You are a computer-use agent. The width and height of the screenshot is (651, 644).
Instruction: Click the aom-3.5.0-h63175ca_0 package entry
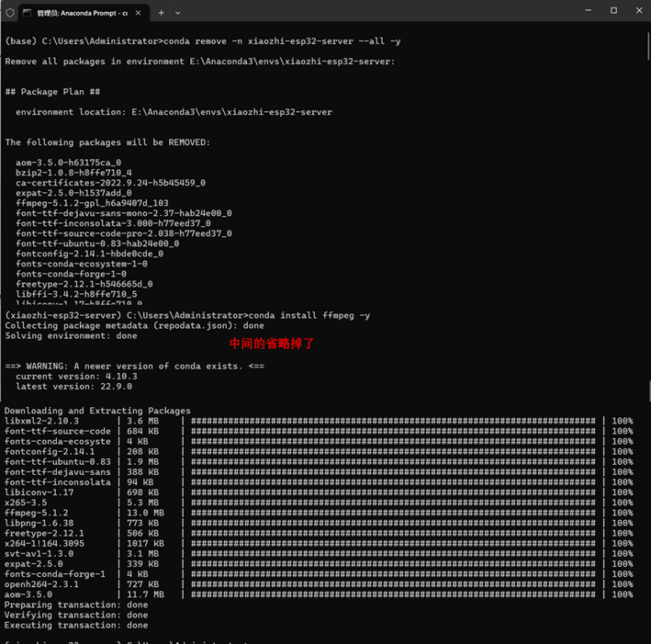pos(69,163)
